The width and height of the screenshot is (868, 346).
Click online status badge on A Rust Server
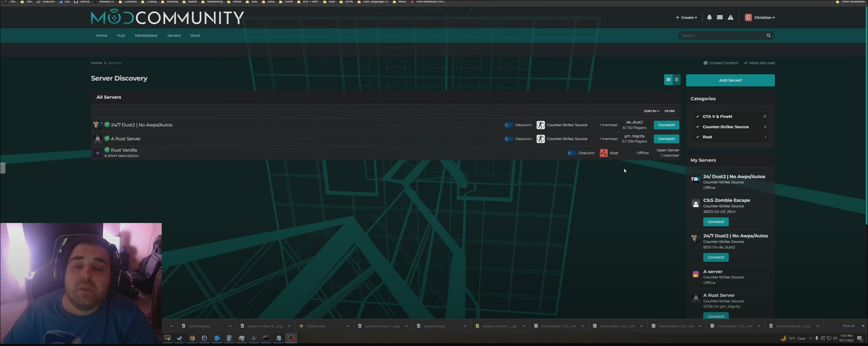click(107, 138)
